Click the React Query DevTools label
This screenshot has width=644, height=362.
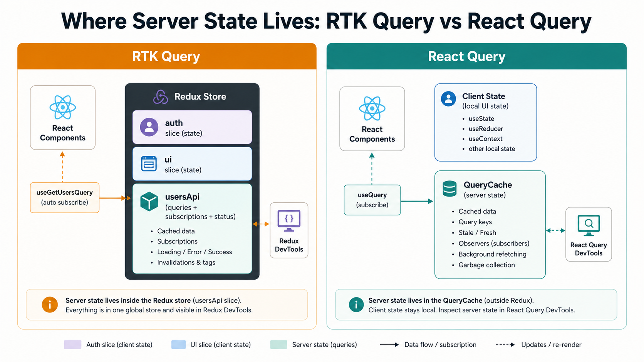(589, 249)
